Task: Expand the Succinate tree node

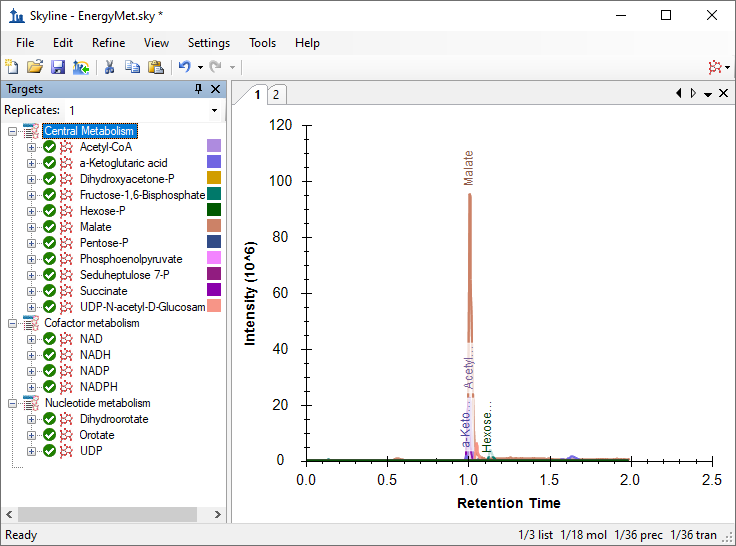Action: coord(31,291)
